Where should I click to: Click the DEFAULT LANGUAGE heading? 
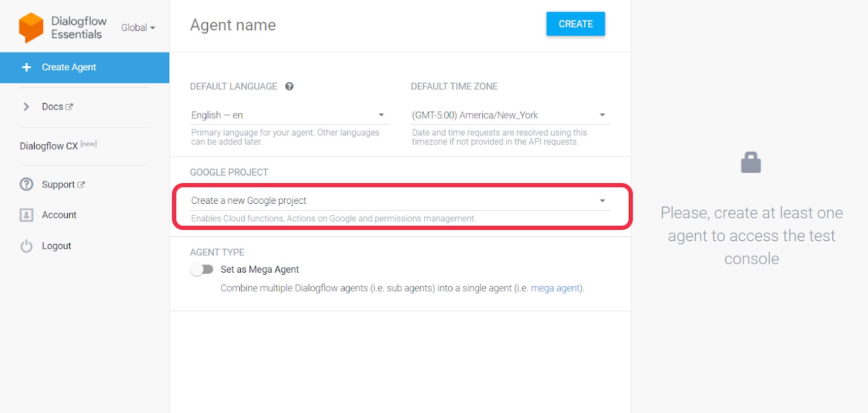pyautogui.click(x=233, y=86)
